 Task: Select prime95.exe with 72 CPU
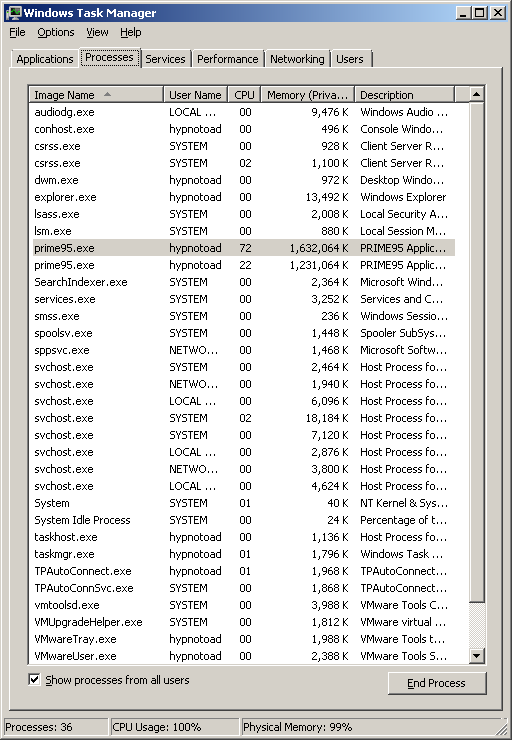[x=243, y=248]
